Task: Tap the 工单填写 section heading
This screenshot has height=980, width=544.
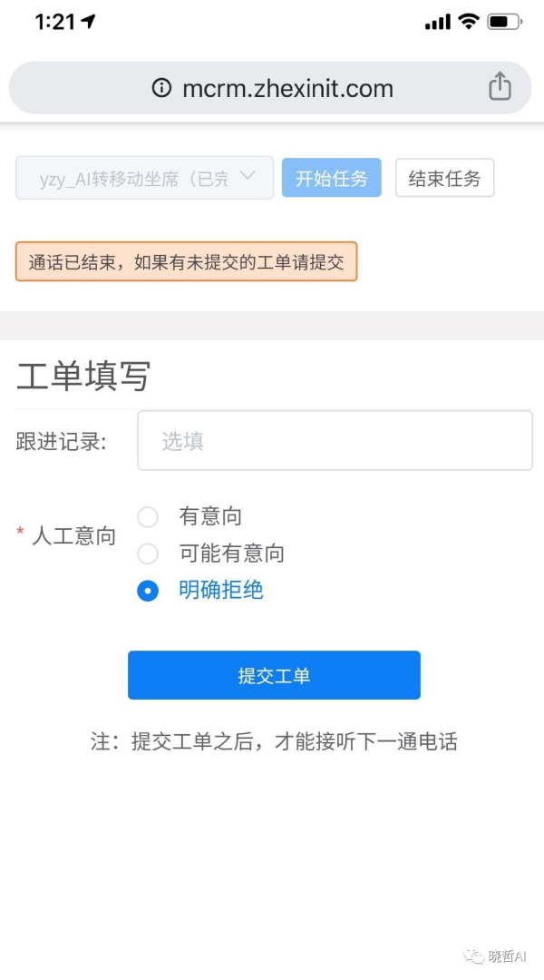Action: pyautogui.click(x=83, y=376)
